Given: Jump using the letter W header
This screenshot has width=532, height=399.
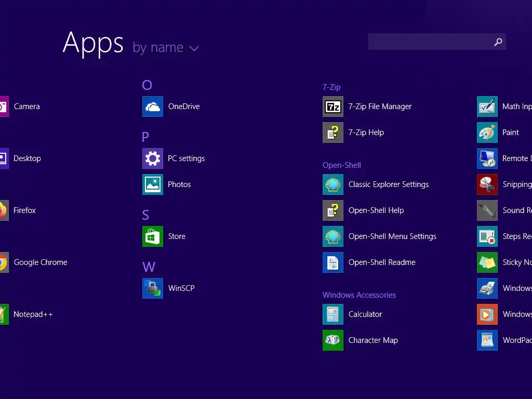Looking at the screenshot, I should pos(149,267).
